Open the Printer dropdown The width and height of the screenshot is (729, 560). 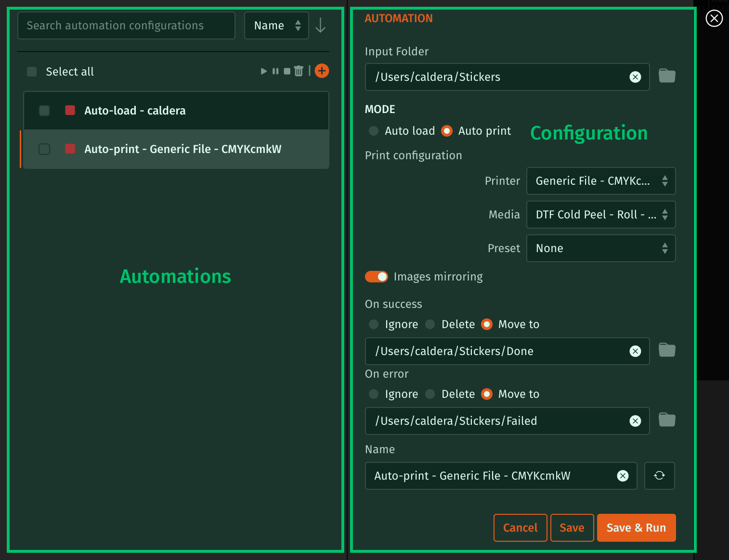[601, 181]
